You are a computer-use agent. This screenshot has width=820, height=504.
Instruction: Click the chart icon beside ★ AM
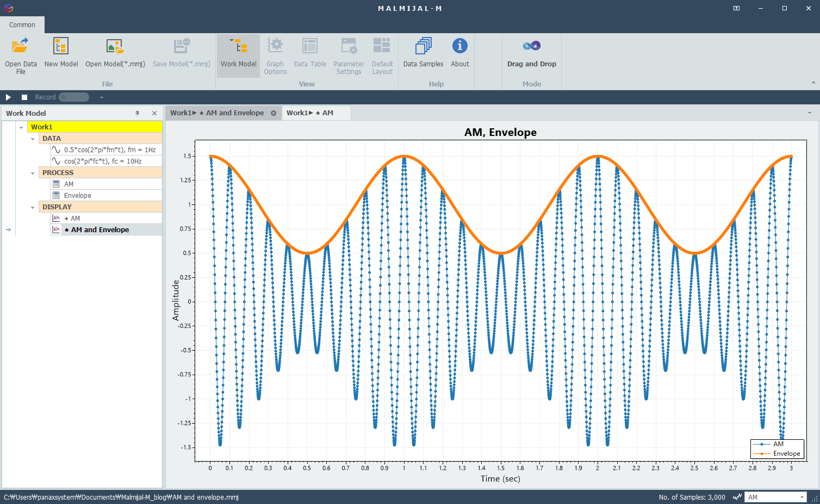click(x=56, y=218)
